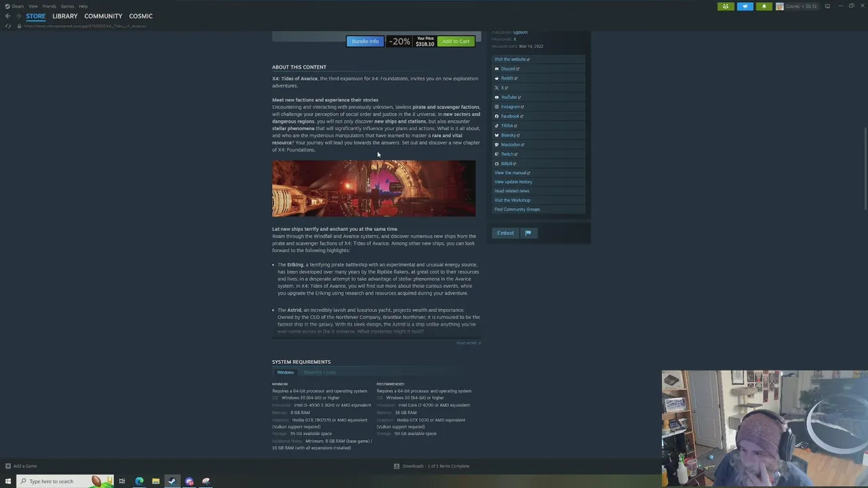The height and width of the screenshot is (488, 868).
Task: Click the Add a Game plus icon
Action: (x=8, y=466)
